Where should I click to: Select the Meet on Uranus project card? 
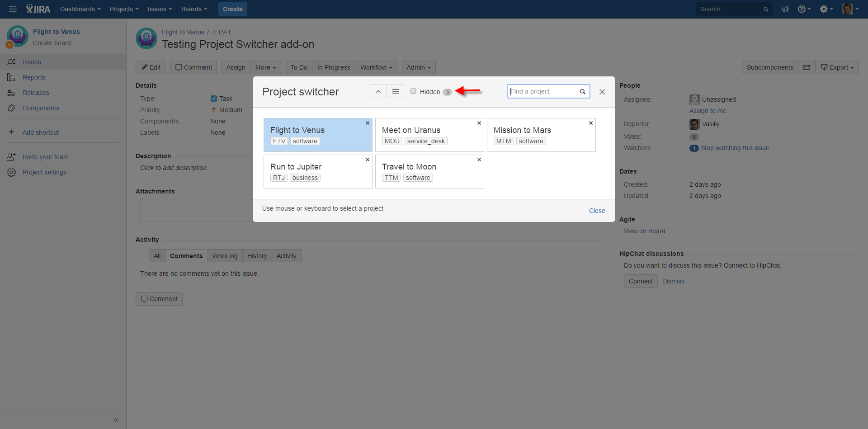pos(429,135)
